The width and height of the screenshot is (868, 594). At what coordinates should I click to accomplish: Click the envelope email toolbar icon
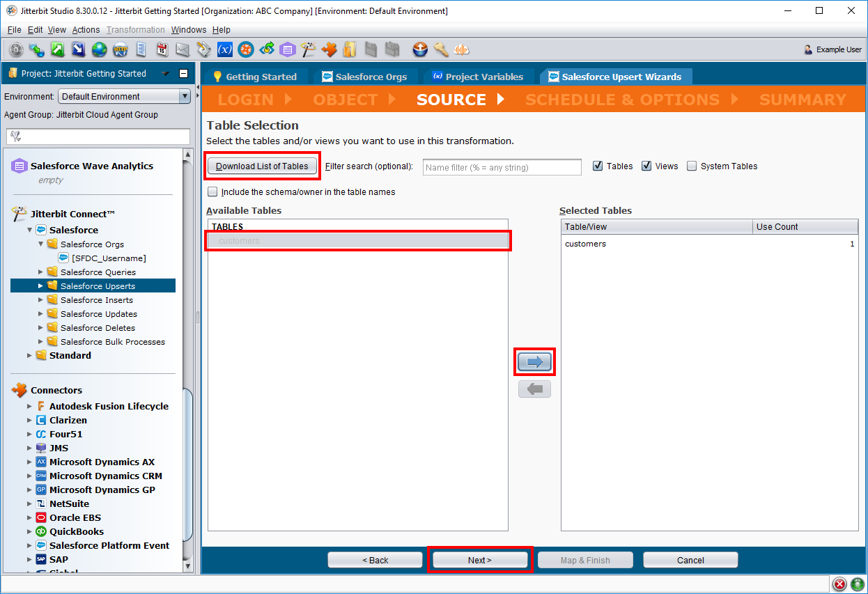[183, 49]
